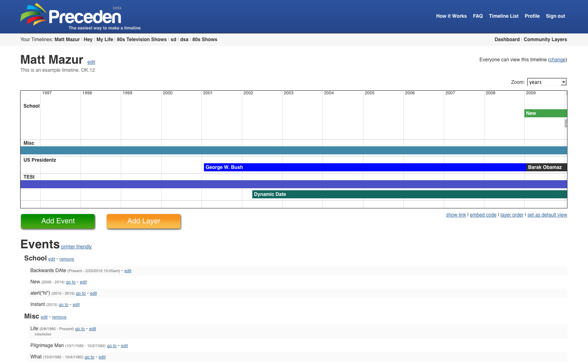
Task: Click the Add Event button
Action: [58, 221]
